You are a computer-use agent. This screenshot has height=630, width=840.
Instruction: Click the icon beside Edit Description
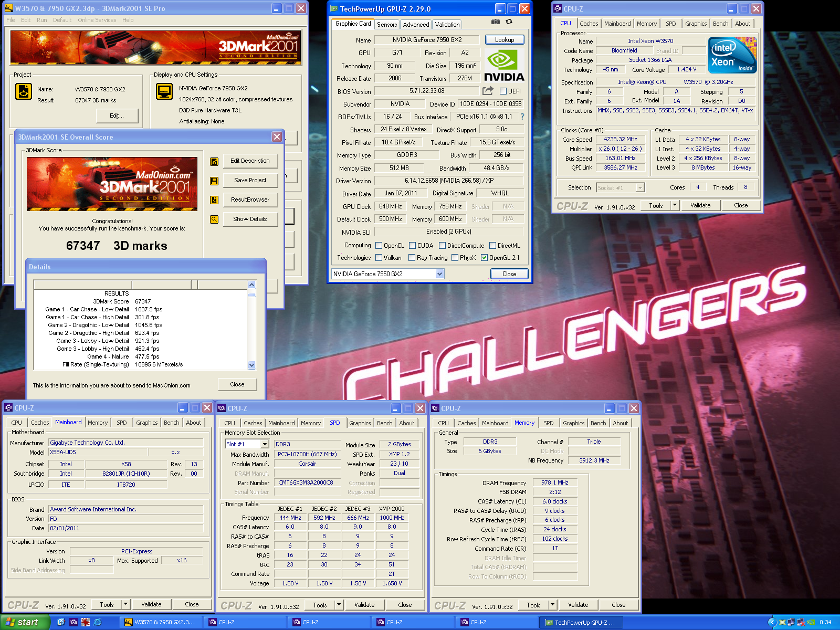tap(214, 161)
